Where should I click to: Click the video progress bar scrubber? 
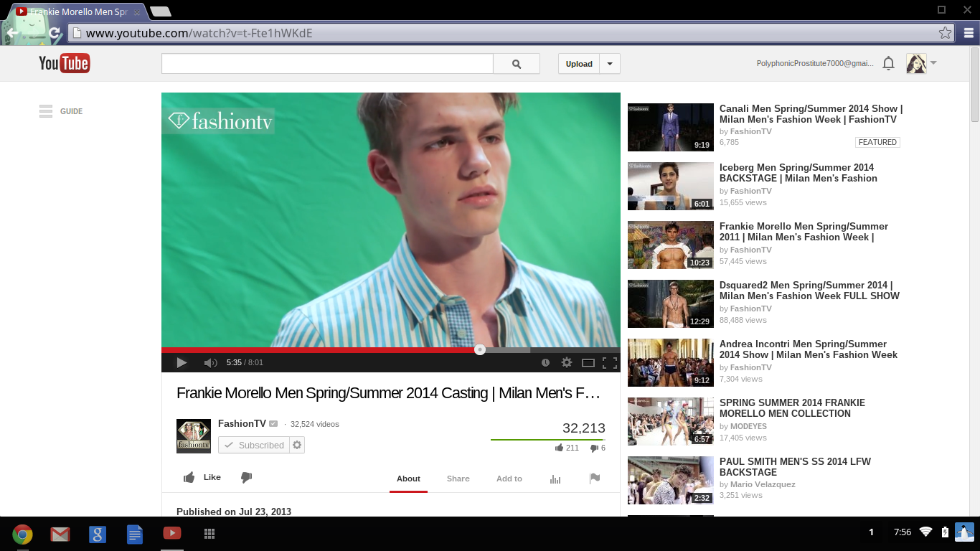(x=480, y=350)
